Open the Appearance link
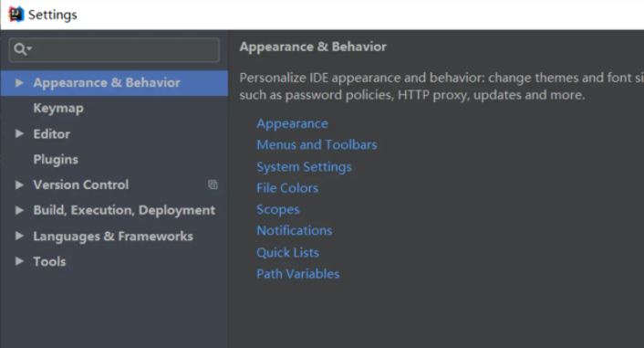This screenshot has width=644, height=348. [x=293, y=124]
